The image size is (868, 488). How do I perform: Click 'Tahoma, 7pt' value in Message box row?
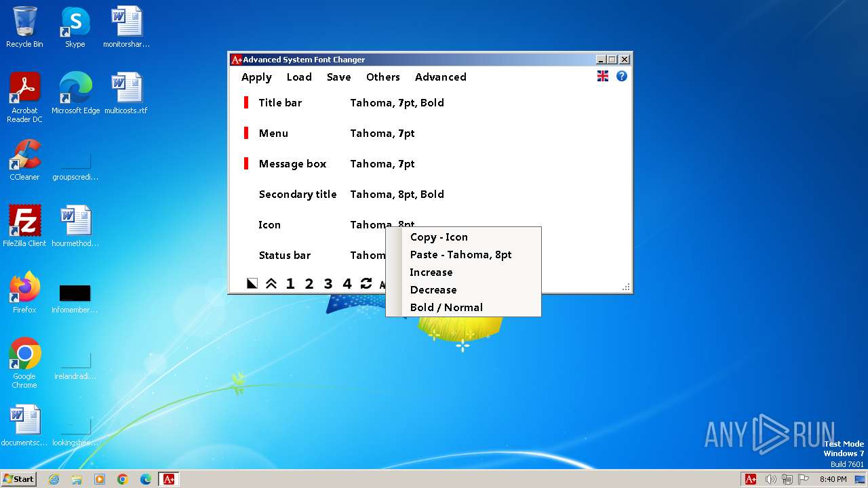pos(382,164)
